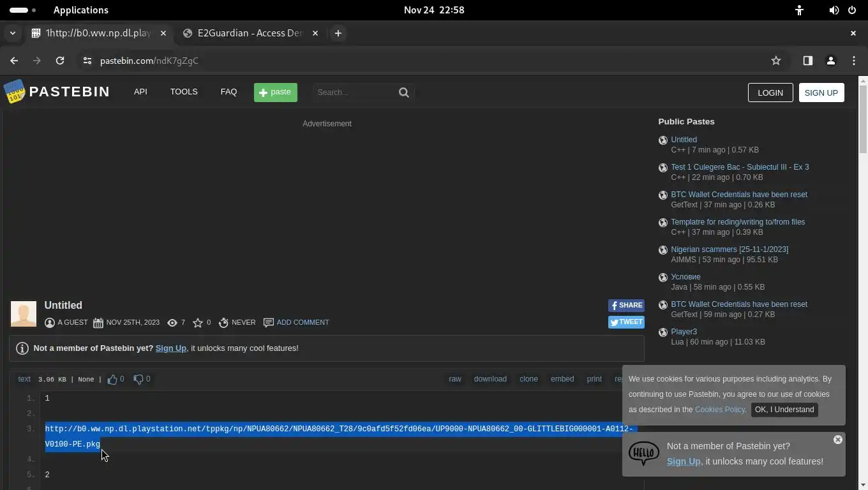Dismiss the Hello sign-up popup

(x=838, y=440)
